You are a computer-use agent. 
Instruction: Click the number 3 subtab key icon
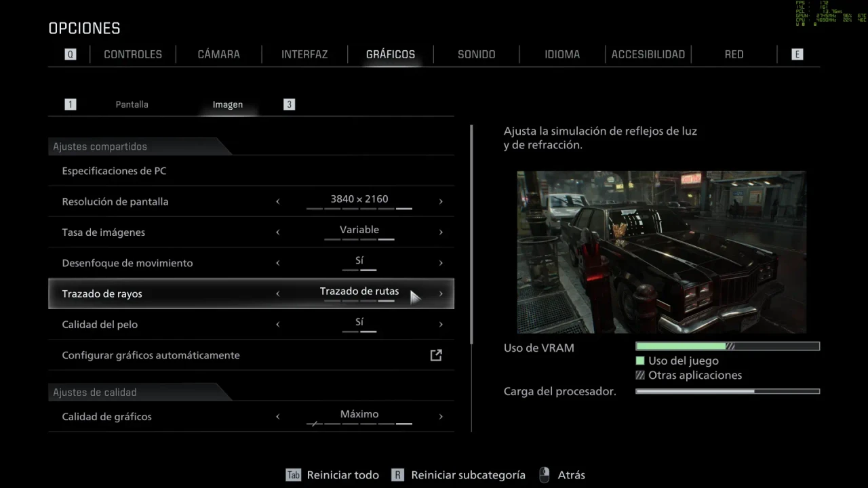(290, 104)
